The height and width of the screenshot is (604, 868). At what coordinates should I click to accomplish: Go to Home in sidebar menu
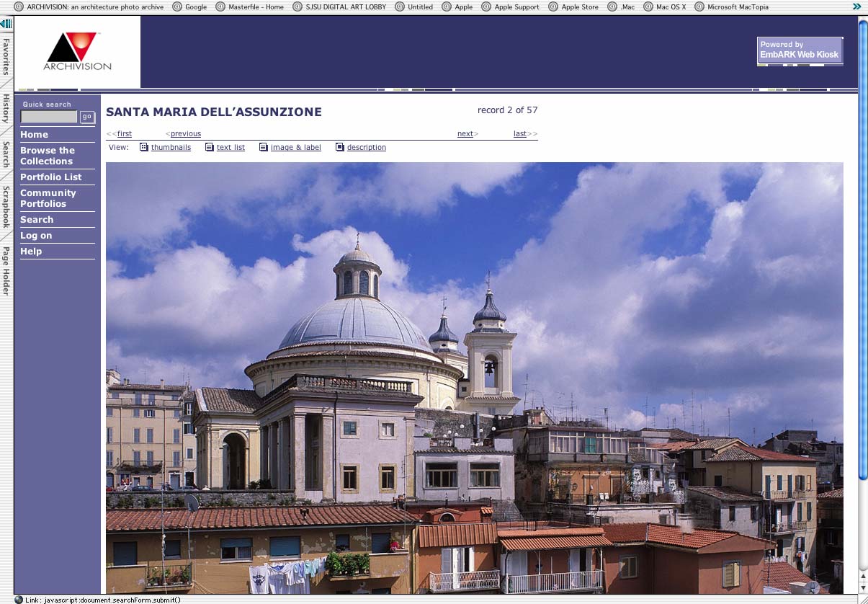click(34, 135)
